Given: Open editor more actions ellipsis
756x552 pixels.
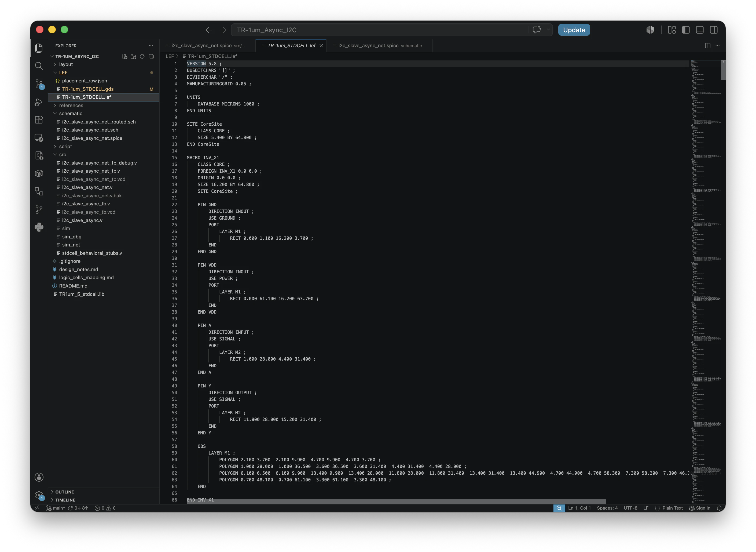Looking at the screenshot, I should pos(718,46).
